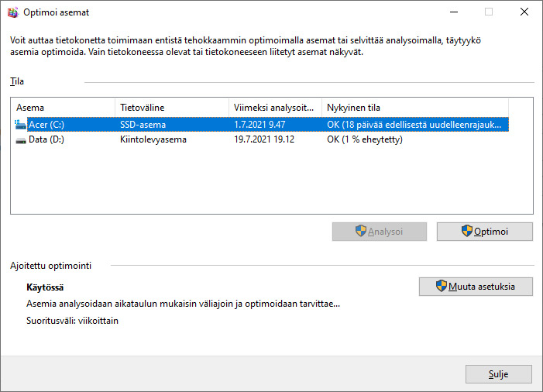Click the date 19.7.2021 19.12

point(264,139)
